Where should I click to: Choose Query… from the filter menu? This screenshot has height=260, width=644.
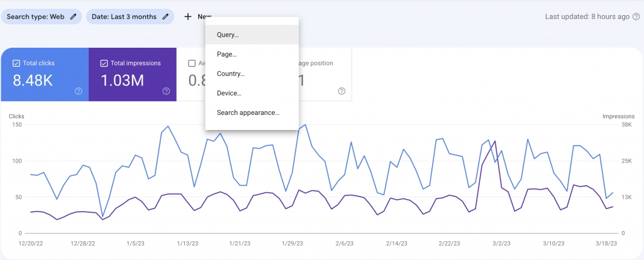pos(227,35)
